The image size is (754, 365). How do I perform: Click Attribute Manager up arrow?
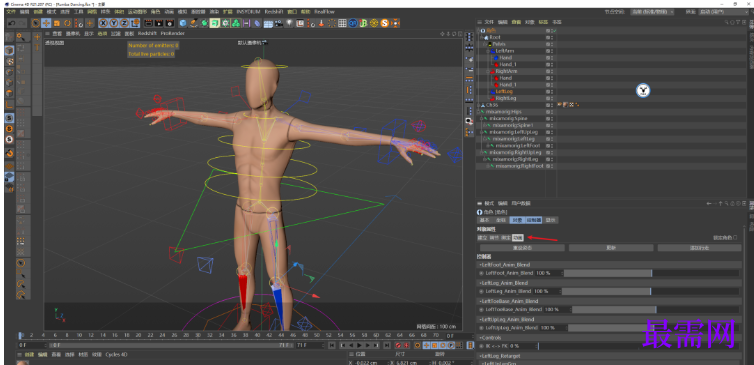pos(720,203)
